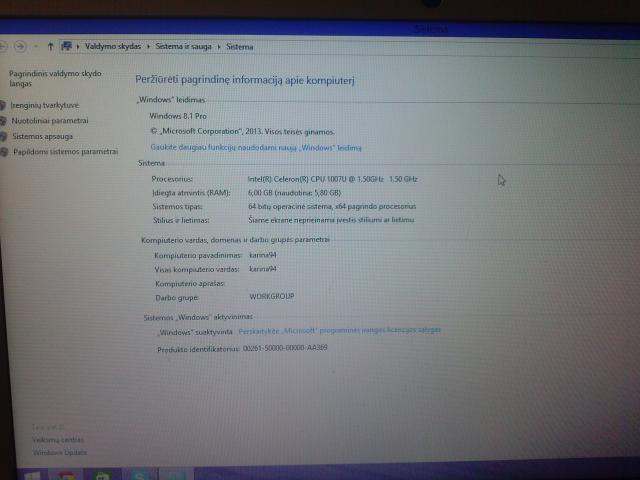Click shield icon beside Įrenginių tvarkytuvė
This screenshot has height=480, width=640.
[x=4, y=104]
